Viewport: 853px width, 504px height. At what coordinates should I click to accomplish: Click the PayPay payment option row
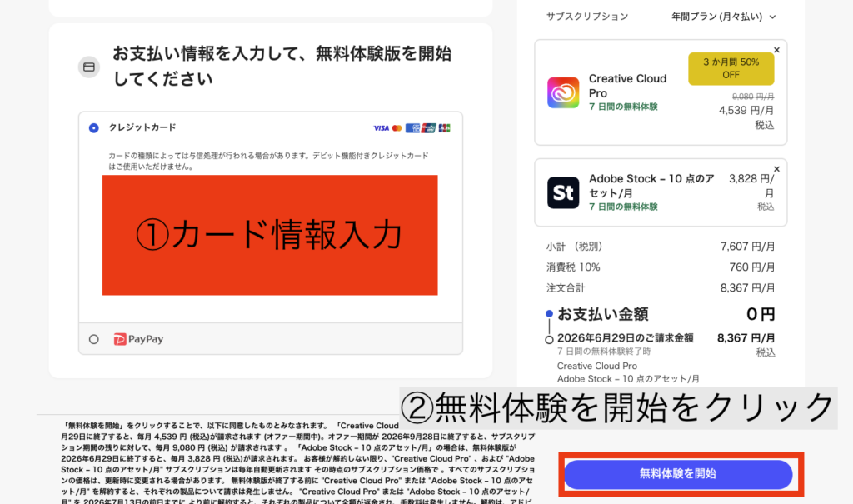(x=271, y=339)
